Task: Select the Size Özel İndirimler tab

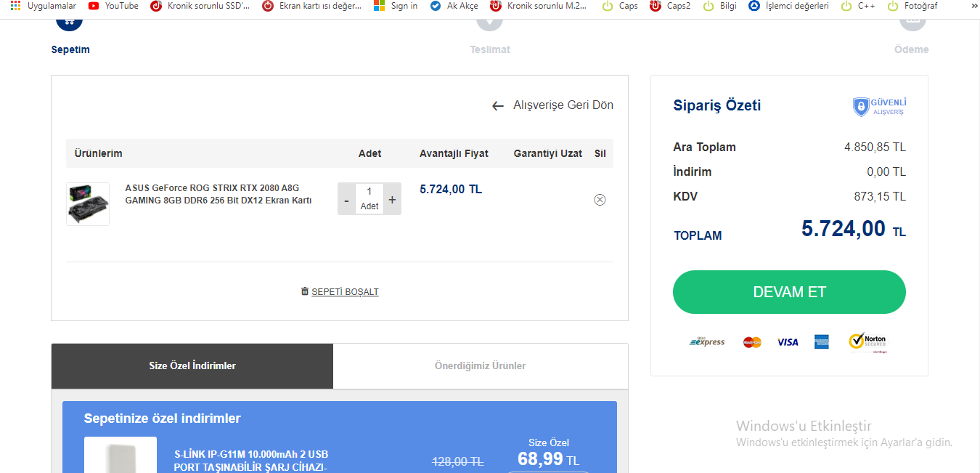Action: coord(192,365)
